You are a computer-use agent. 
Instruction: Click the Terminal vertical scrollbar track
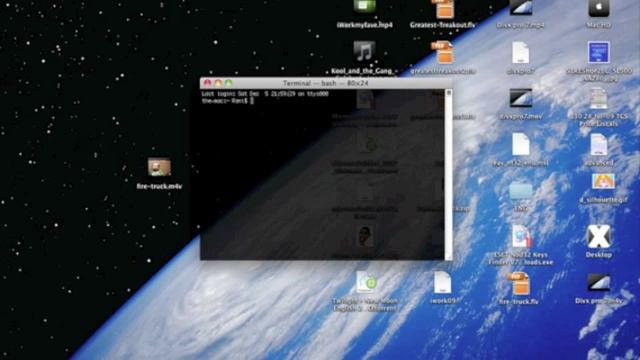point(449,175)
